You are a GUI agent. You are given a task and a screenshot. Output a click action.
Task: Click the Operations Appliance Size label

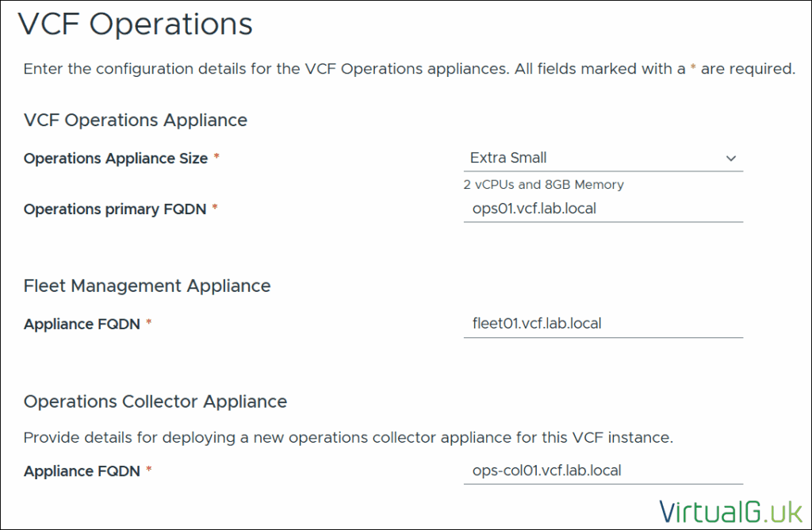coord(116,159)
